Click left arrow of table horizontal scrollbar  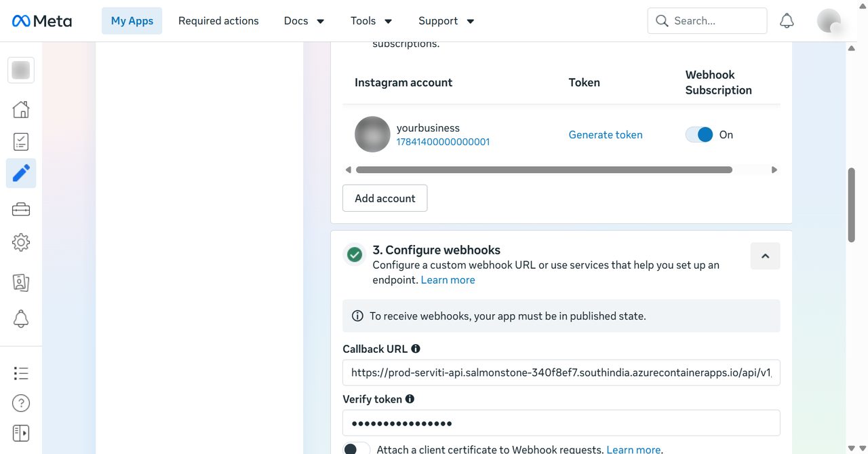[349, 170]
